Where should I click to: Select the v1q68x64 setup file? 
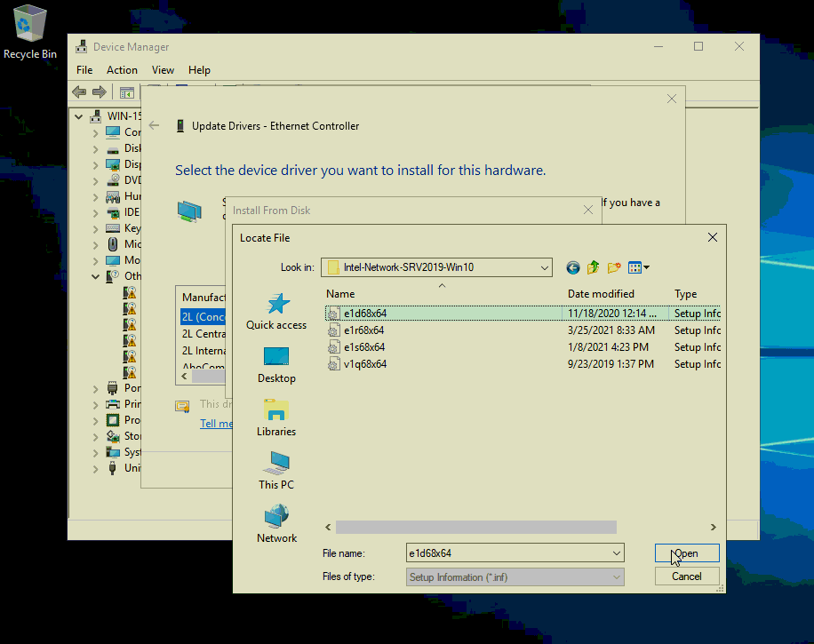pos(364,364)
